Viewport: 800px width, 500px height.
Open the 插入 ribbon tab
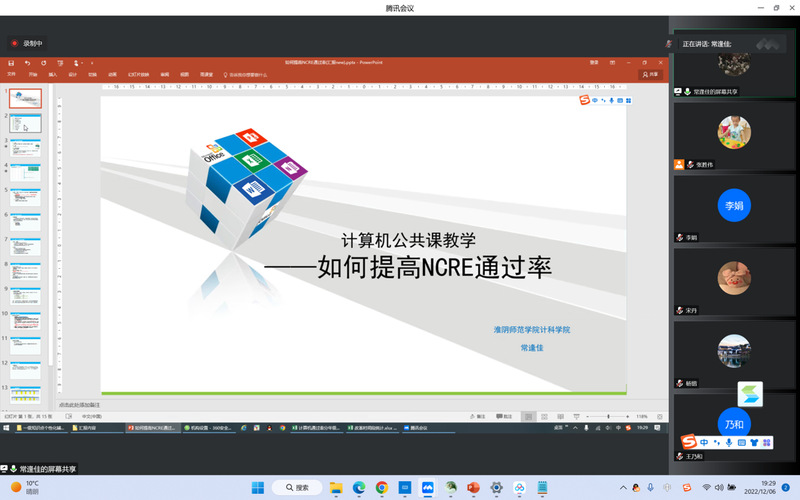click(x=52, y=74)
